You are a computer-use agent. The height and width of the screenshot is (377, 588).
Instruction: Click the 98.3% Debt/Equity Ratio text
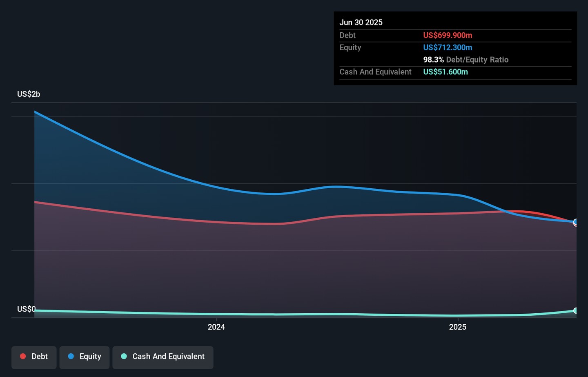pos(465,60)
